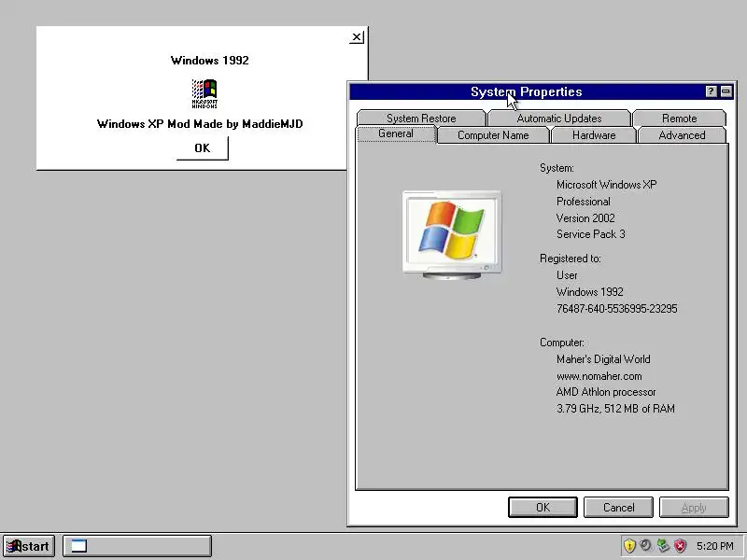This screenshot has height=560, width=747.
Task: Click OK in the Windows 1992 dialog
Action: (x=203, y=148)
